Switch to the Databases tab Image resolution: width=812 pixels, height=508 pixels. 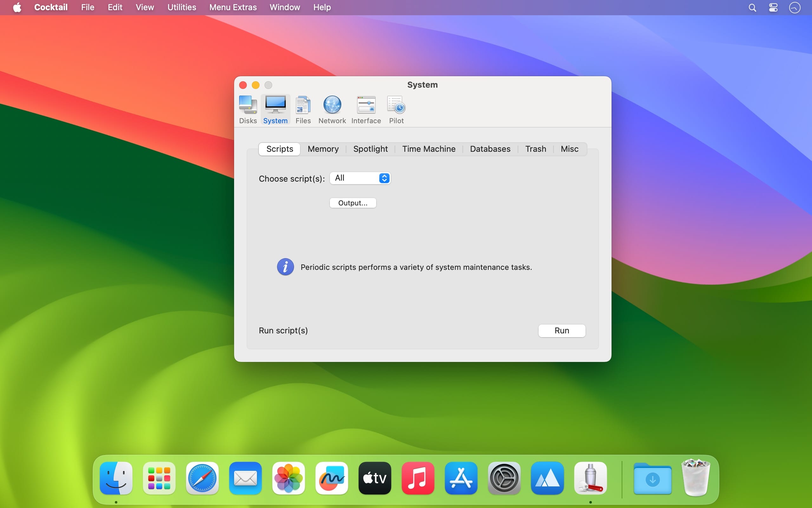(490, 149)
